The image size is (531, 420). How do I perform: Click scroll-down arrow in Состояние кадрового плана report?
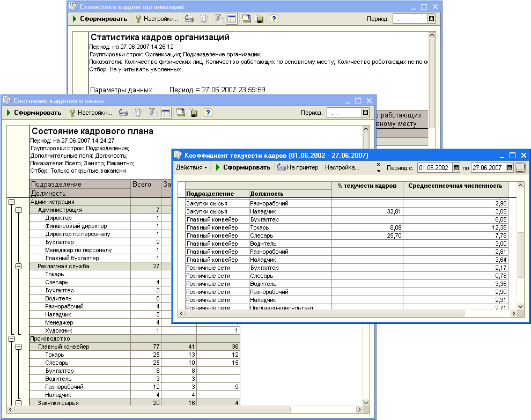pos(366,403)
